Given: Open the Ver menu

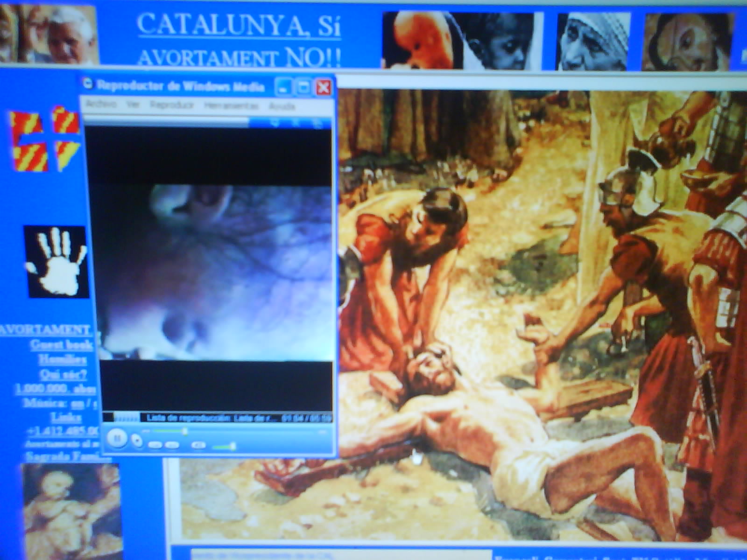Looking at the screenshot, I should pos(133,105).
